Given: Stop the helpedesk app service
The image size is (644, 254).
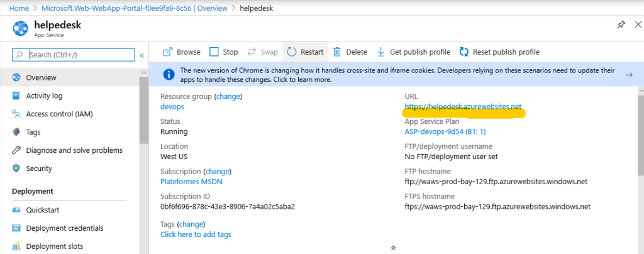Looking at the screenshot, I should pos(224,52).
